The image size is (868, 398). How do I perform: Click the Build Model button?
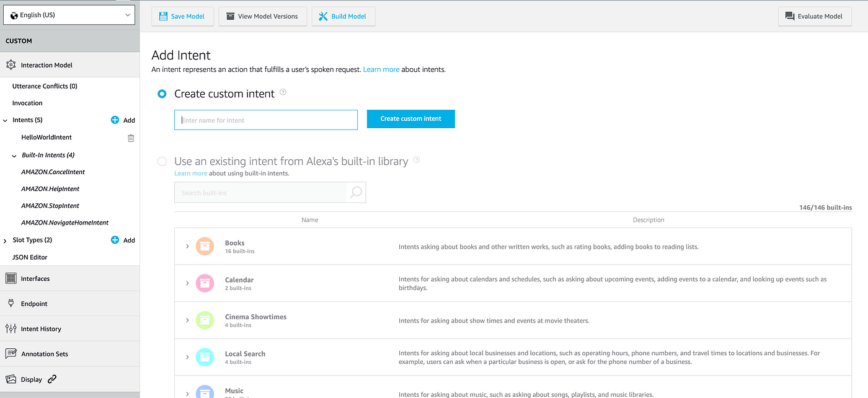click(343, 16)
